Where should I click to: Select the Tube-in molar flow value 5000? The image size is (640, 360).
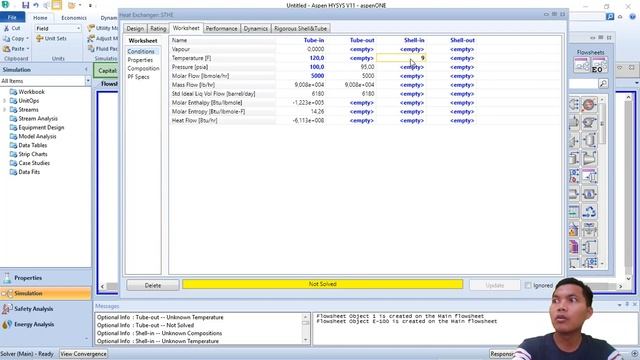318,76
